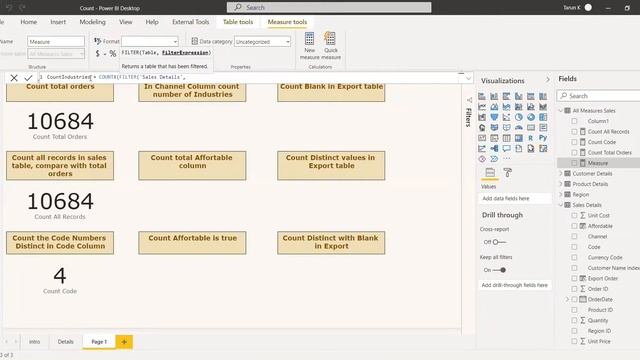Expand the OrderDate hierarchy
This screenshot has width=640, height=360.
tap(567, 299)
